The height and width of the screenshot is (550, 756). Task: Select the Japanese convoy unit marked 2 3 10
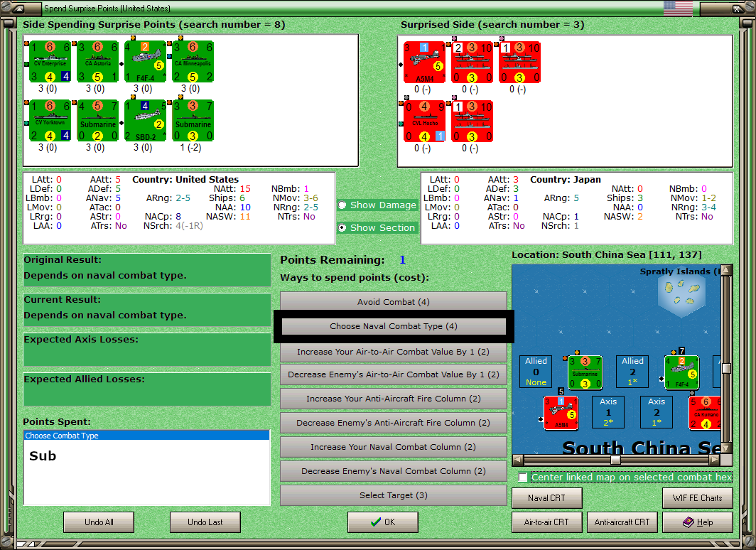[x=472, y=63]
